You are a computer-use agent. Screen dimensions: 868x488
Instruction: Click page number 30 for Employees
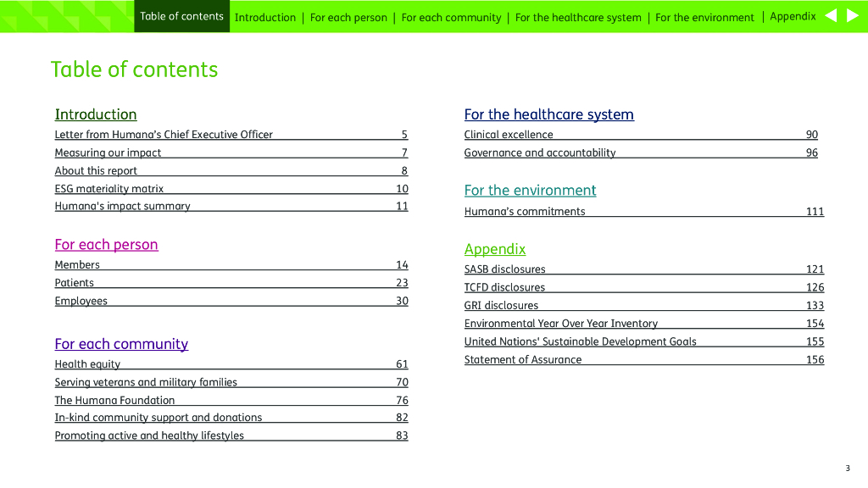pos(402,301)
